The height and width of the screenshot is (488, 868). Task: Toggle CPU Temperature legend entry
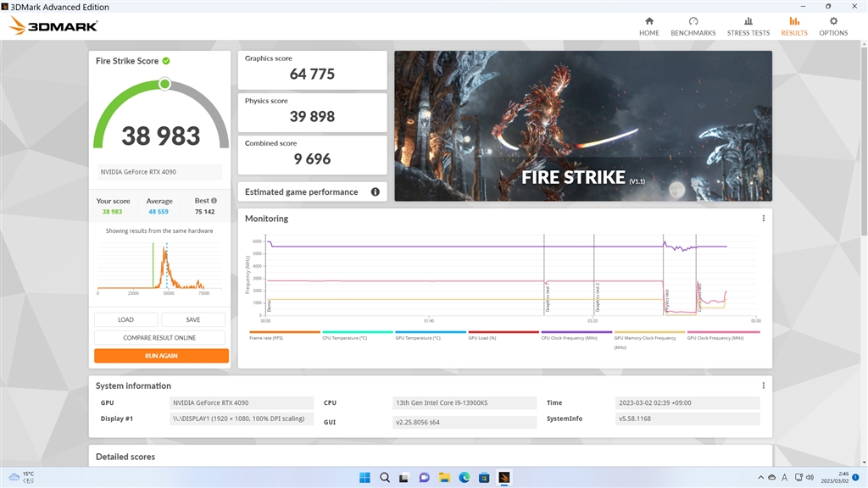pos(358,335)
